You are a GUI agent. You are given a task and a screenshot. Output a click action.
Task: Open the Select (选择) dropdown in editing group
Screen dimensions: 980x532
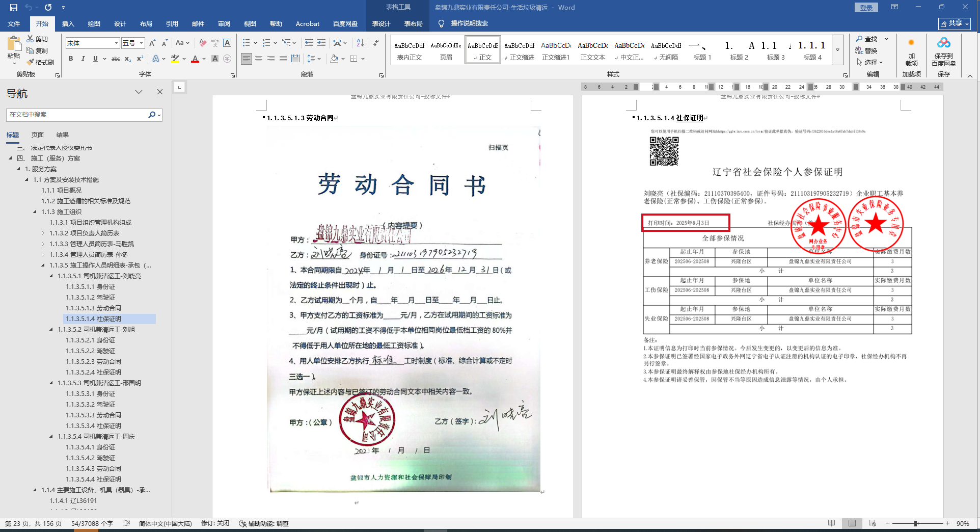click(869, 62)
